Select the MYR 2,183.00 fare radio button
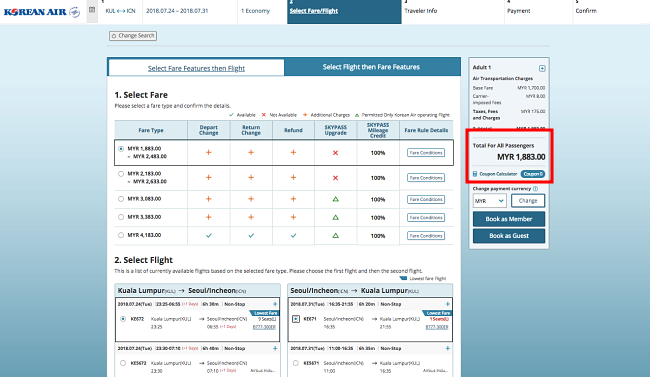650x377 pixels. pos(121,174)
